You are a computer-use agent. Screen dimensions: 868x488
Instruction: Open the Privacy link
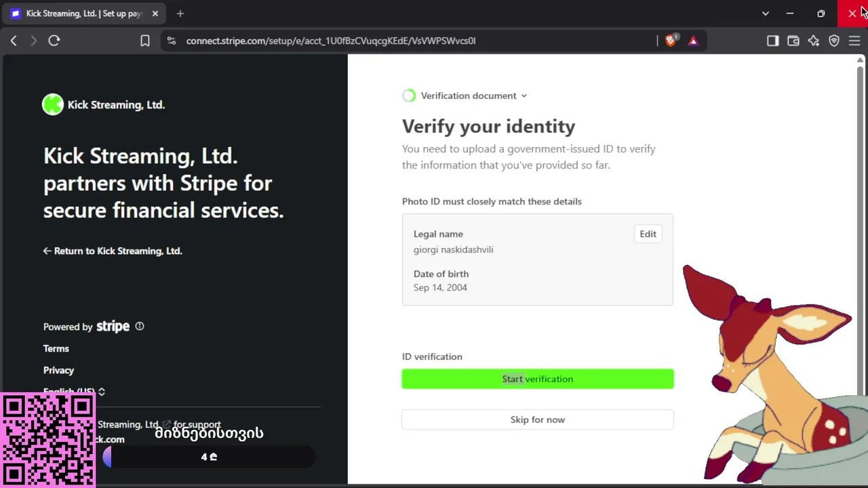point(58,370)
